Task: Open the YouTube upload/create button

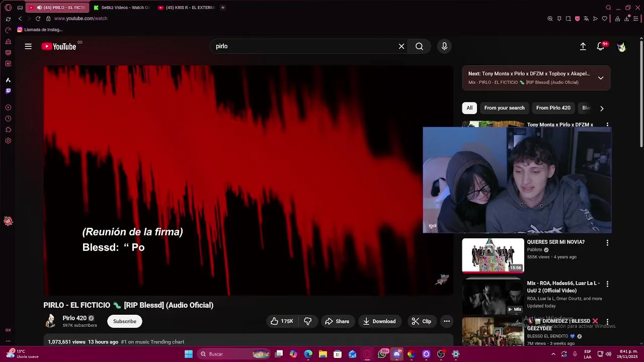Action: pos(583,46)
